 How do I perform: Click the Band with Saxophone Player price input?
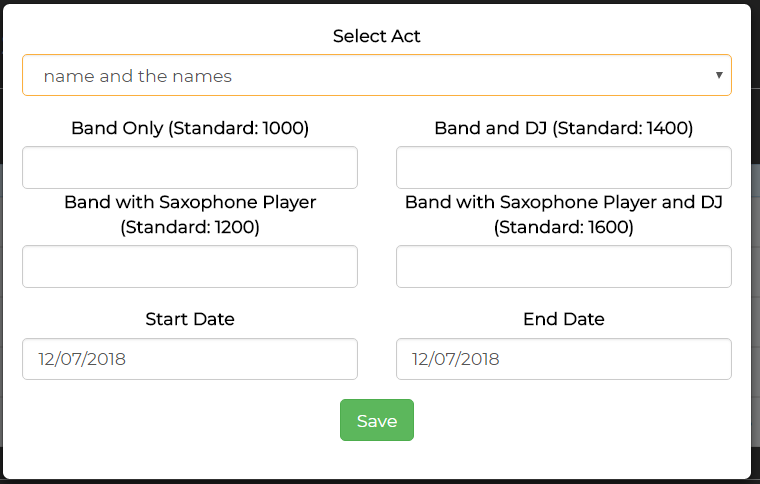(190, 267)
